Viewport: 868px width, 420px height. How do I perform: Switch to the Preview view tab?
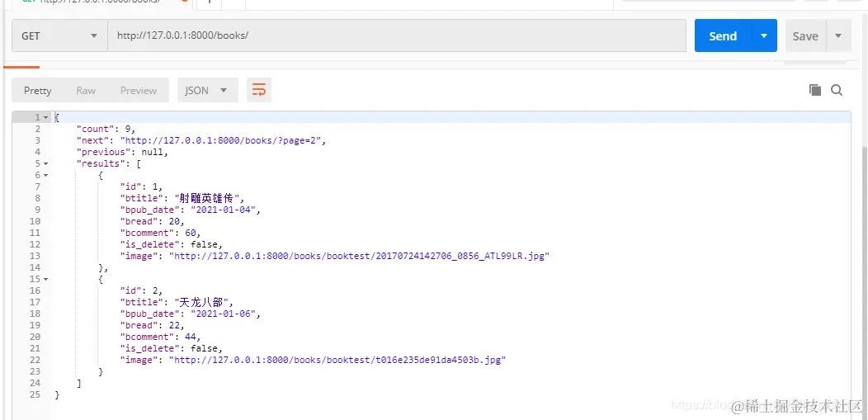click(139, 90)
